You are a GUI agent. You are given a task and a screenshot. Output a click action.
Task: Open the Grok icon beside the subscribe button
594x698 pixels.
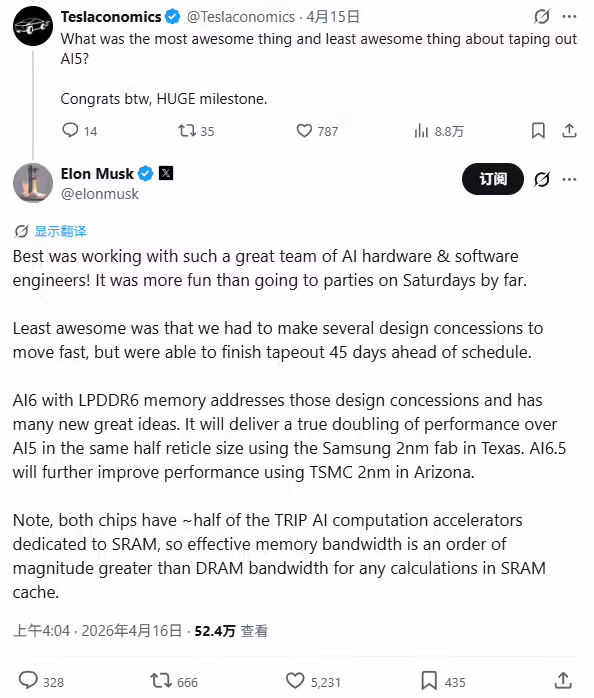tap(542, 179)
